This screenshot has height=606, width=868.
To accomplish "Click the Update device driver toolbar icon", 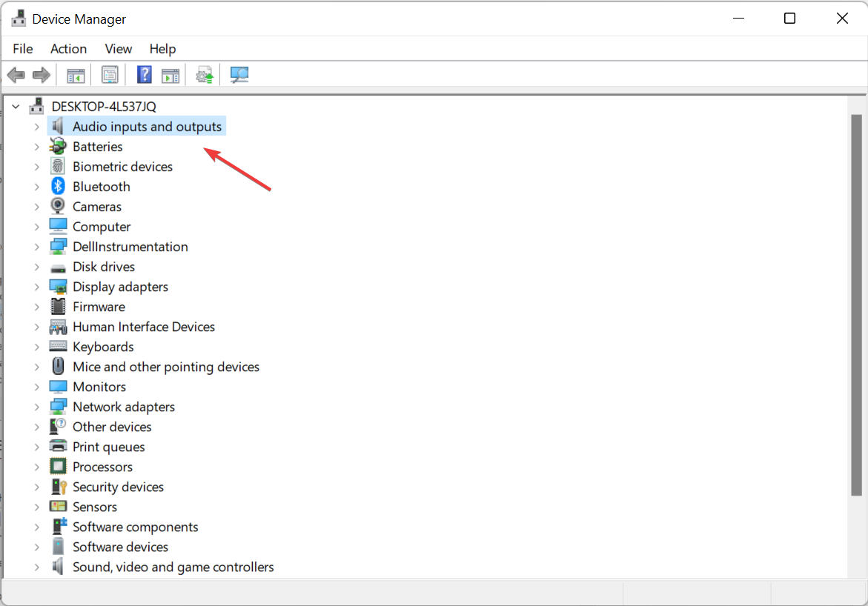I will (x=205, y=76).
